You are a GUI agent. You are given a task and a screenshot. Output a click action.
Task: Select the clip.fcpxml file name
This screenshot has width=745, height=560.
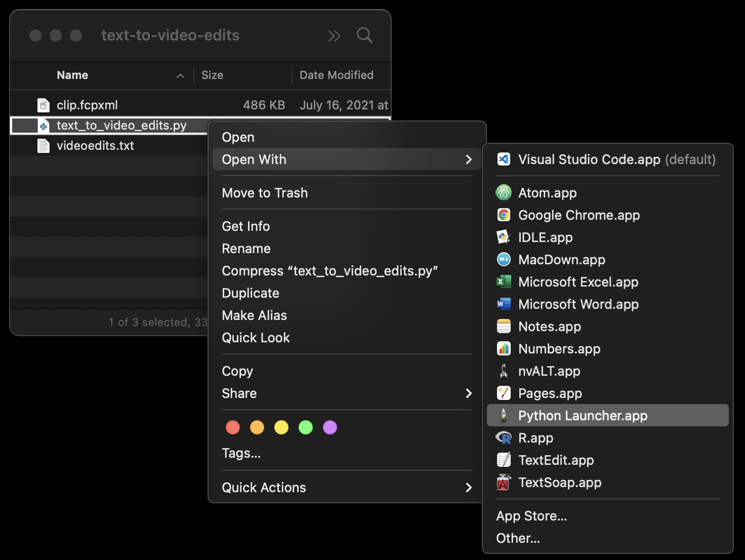point(87,105)
